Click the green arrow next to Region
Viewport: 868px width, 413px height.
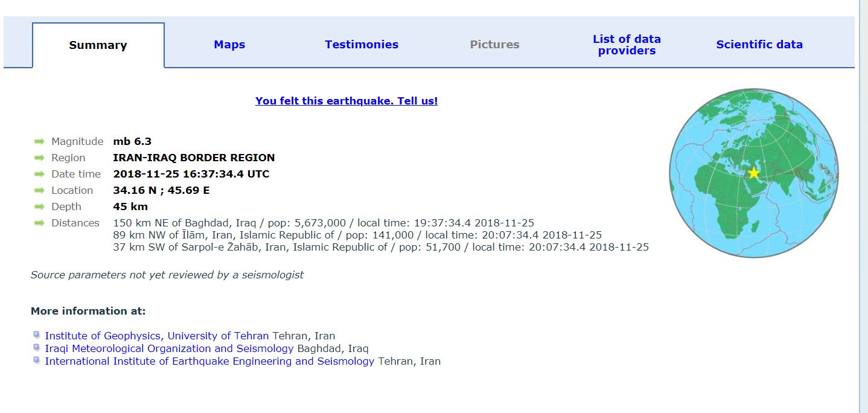(x=39, y=158)
